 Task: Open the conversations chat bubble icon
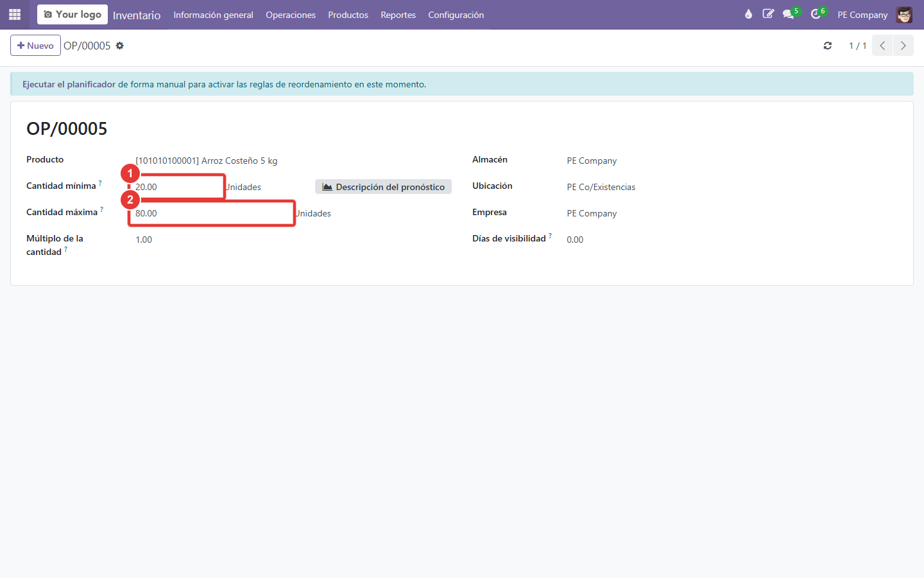pos(789,14)
